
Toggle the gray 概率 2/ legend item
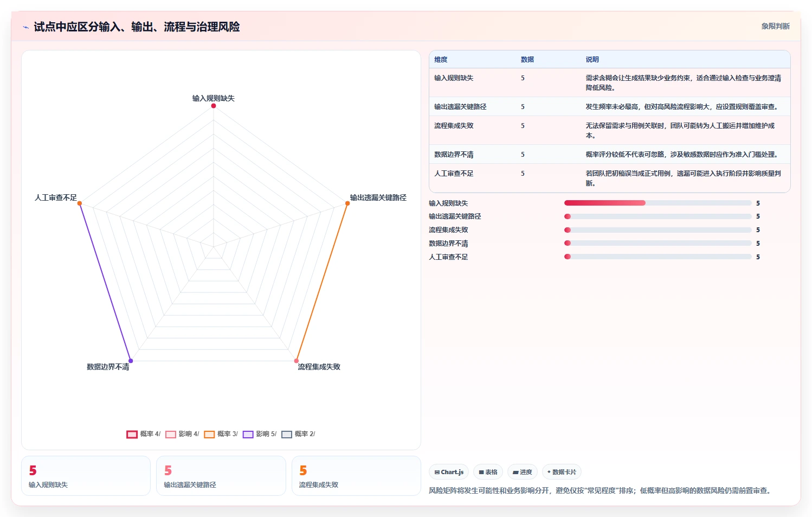click(x=298, y=434)
